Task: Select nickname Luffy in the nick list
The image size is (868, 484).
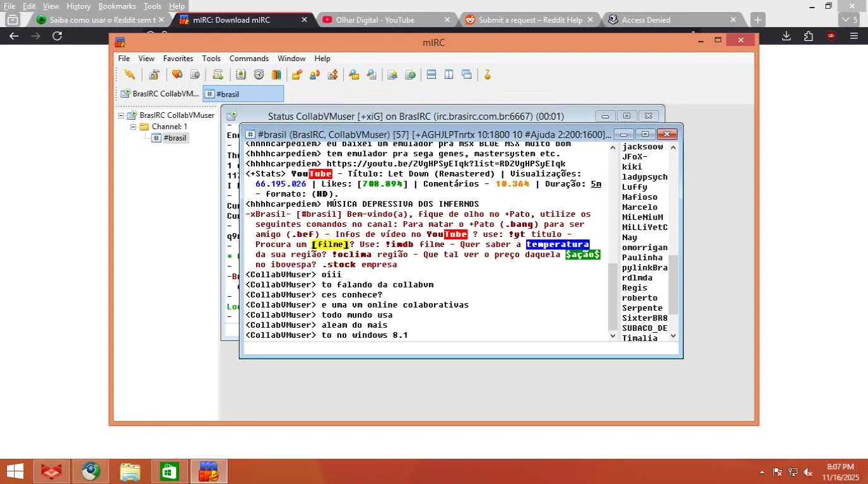Action: [635, 187]
